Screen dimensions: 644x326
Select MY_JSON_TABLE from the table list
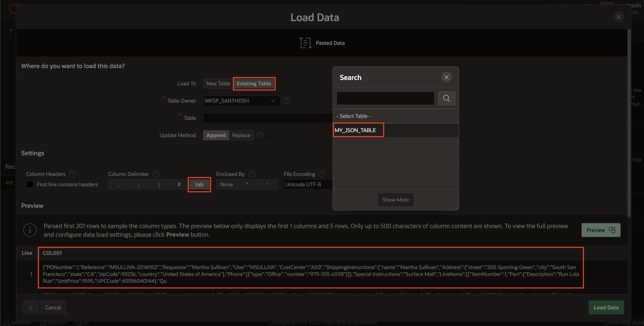point(355,130)
